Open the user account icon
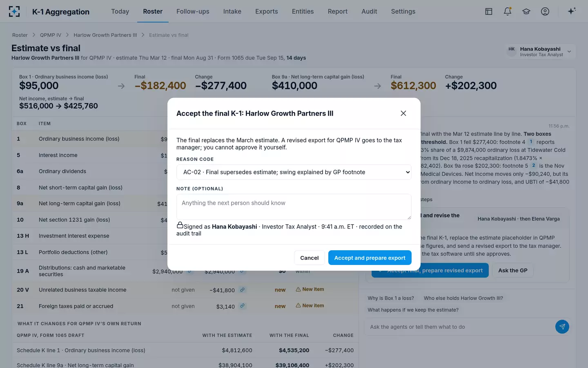This screenshot has width=588, height=368. click(545, 11)
